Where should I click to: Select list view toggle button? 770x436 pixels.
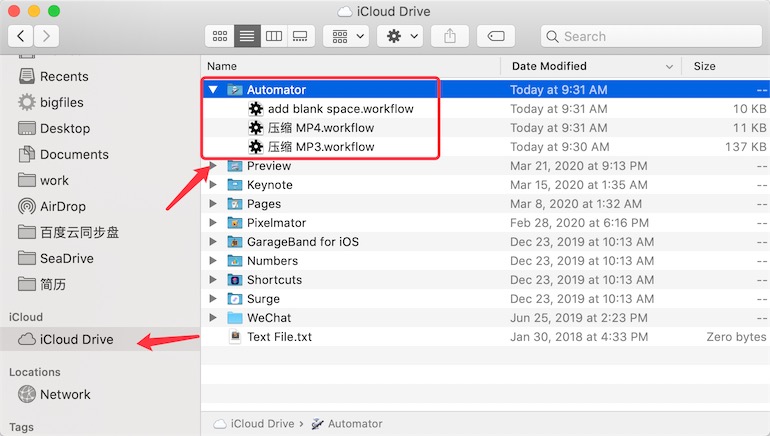pos(246,36)
